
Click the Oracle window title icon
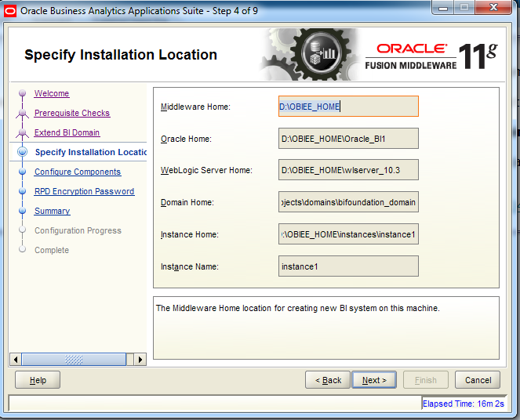click(x=10, y=11)
